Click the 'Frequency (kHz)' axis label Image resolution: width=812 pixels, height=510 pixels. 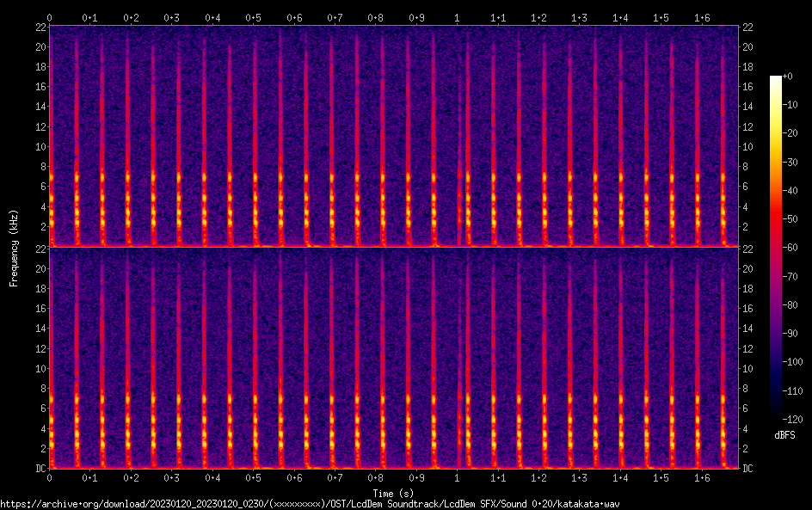click(13, 248)
